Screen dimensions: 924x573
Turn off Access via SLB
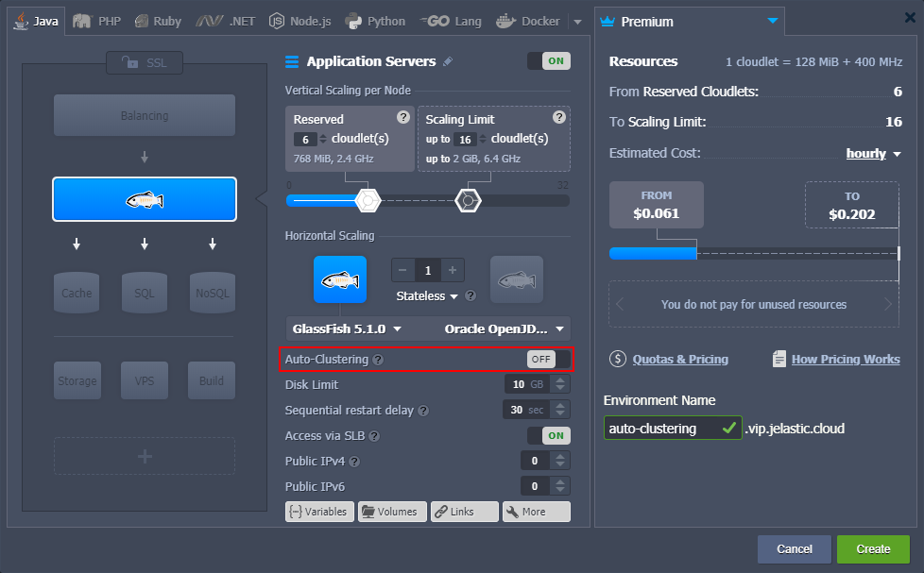549,435
